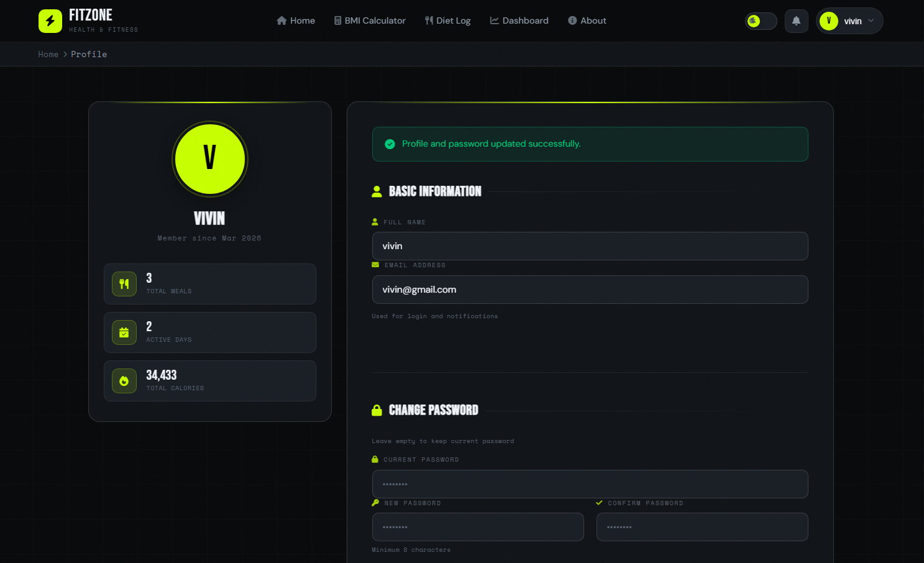Toggle the dark/light theme switch

pos(761,21)
